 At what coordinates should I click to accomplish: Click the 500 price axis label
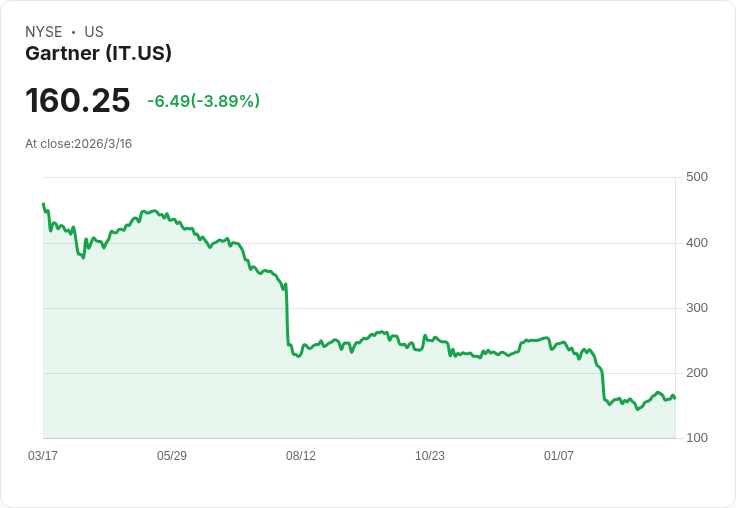(697, 177)
